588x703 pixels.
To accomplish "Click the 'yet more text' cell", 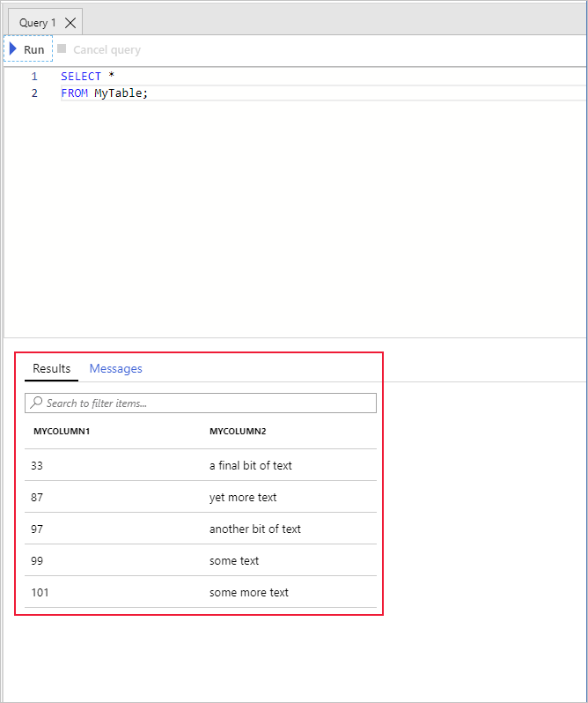I will (x=243, y=498).
